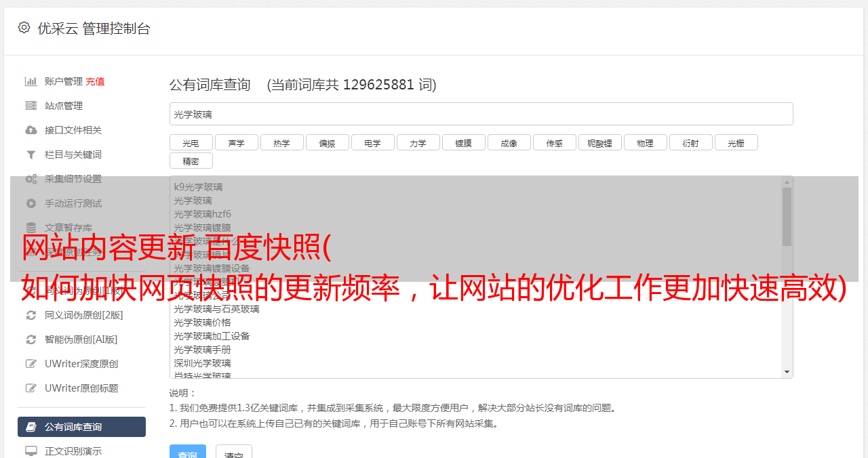Select the k9光学玻璃 result line
Screen dimensions: 868x458
coord(198,187)
